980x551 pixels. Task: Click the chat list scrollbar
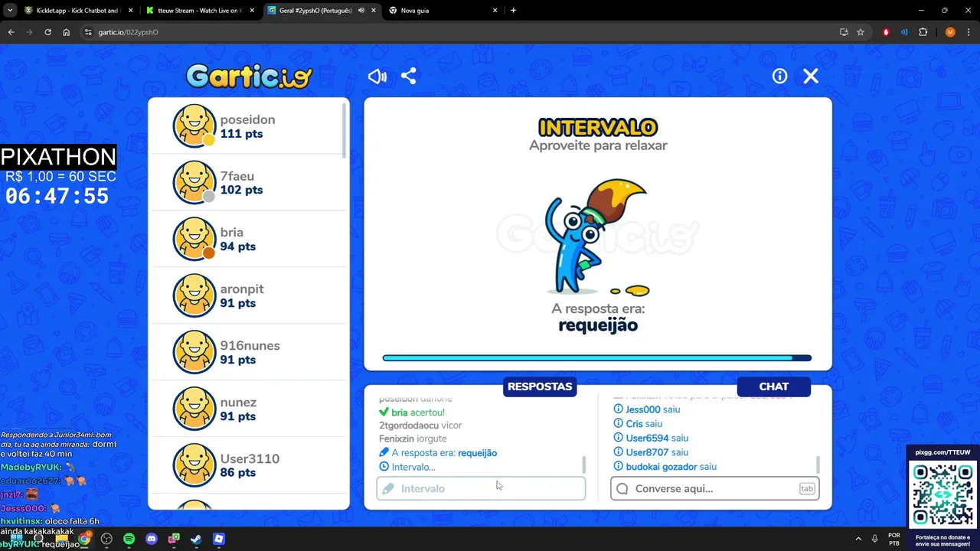[818, 465]
